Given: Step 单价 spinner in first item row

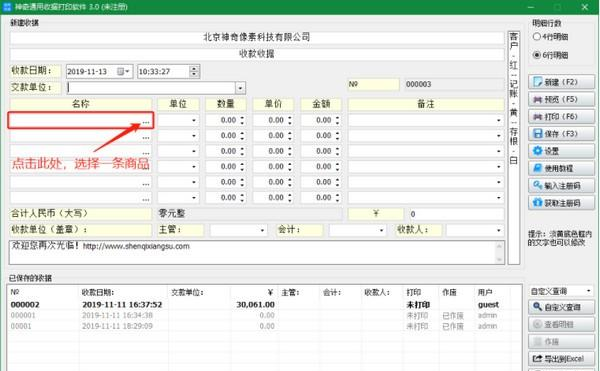Looking at the screenshot, I should (x=290, y=120).
